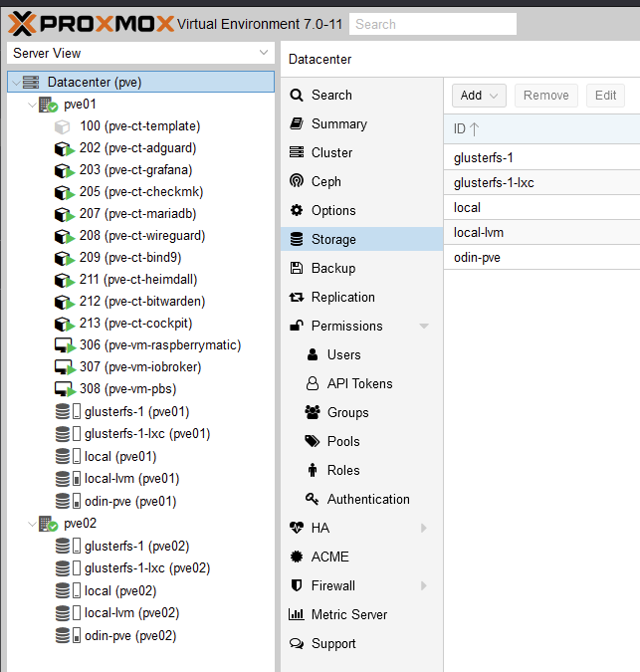Click the magnifier icon beside Search
The width and height of the screenshot is (640, 672).
pos(297,95)
